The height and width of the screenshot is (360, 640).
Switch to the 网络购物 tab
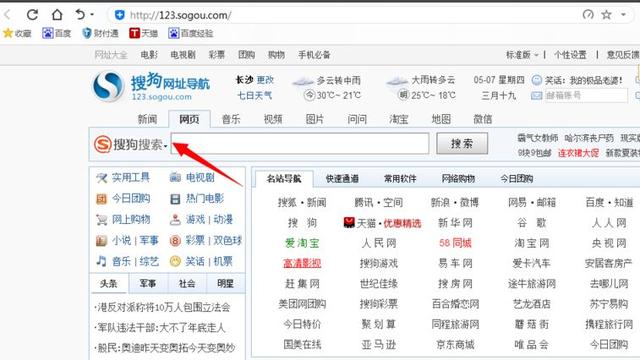[x=458, y=179]
